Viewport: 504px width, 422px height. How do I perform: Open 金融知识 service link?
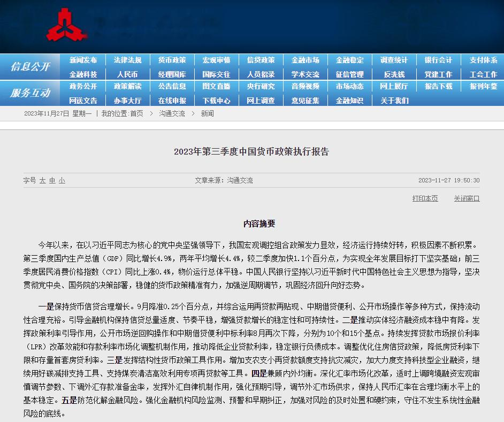349,101
